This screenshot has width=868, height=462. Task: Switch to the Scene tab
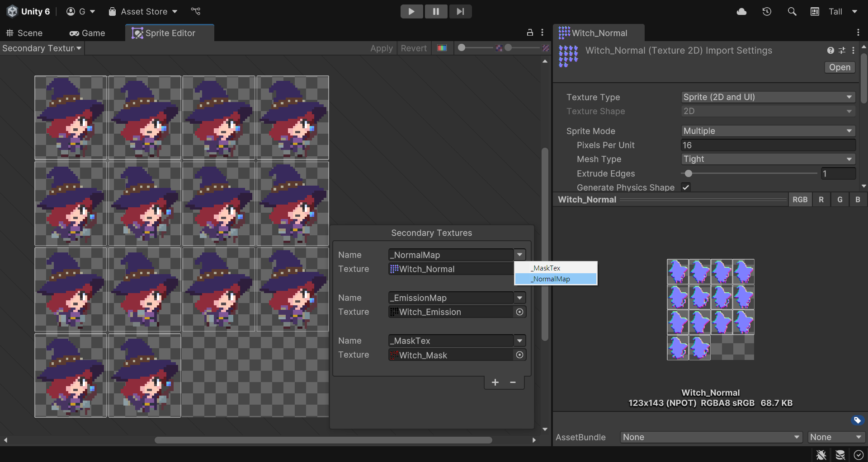pyautogui.click(x=24, y=33)
